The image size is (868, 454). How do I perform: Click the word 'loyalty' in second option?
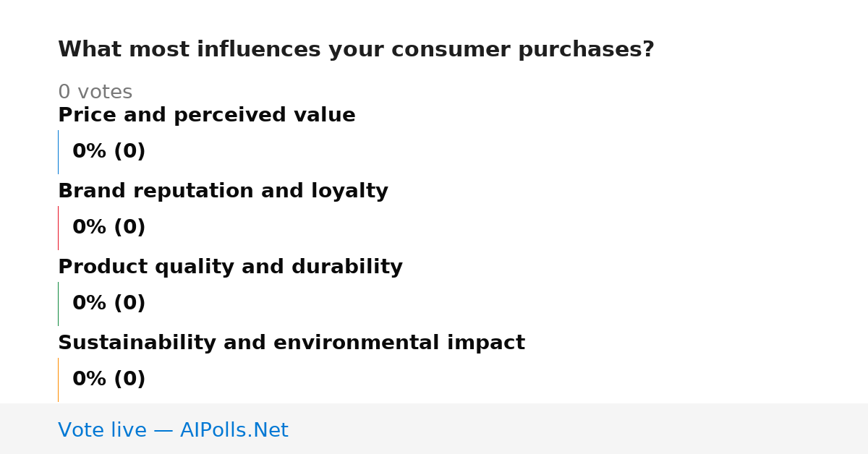pyautogui.click(x=350, y=192)
